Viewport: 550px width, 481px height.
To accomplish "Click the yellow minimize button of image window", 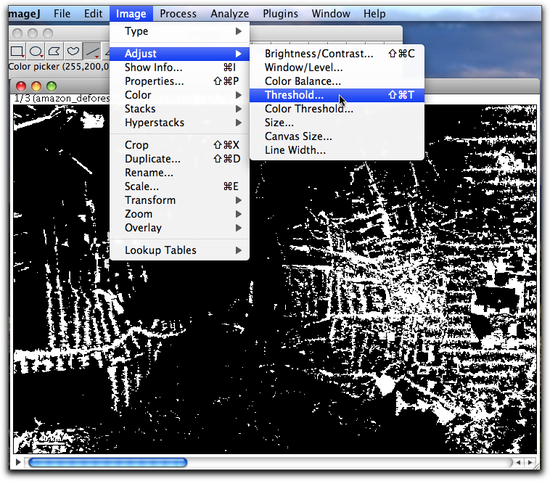I will click(36, 86).
